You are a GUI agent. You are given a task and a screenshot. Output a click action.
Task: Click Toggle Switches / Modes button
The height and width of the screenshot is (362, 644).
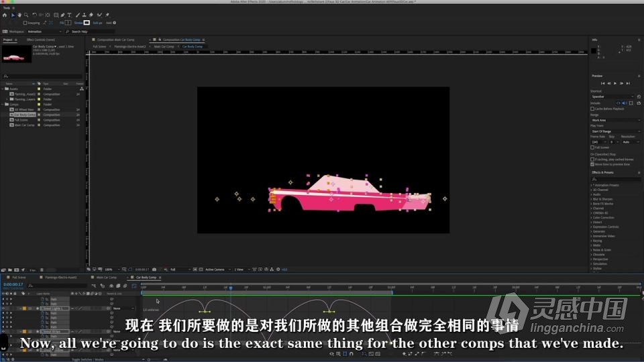point(88,359)
